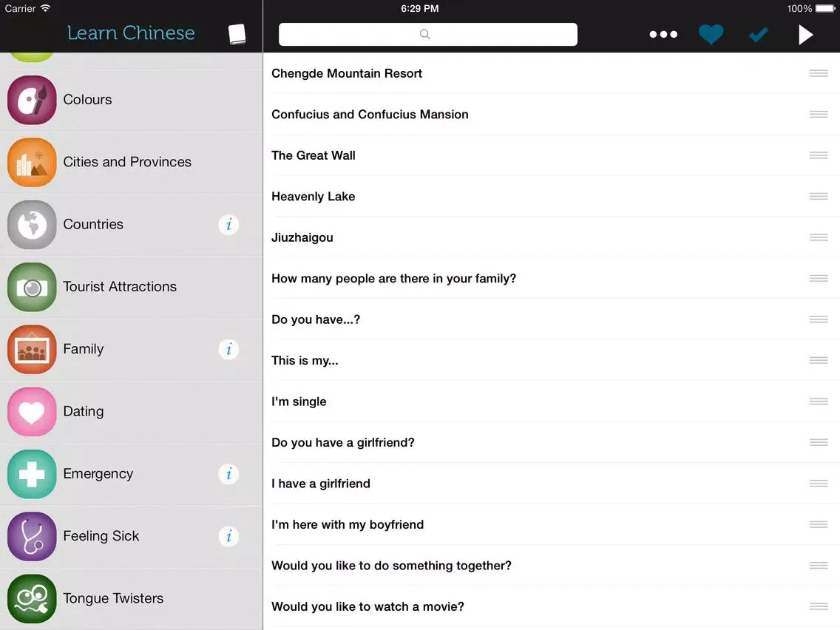Show info for the Countries category
The width and height of the screenshot is (840, 630).
click(x=228, y=225)
